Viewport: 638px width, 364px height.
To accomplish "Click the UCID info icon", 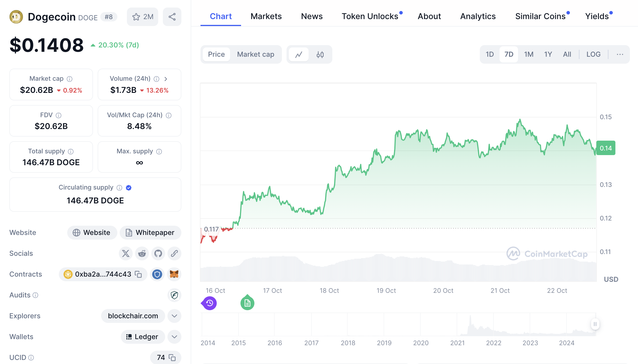I will (31, 358).
